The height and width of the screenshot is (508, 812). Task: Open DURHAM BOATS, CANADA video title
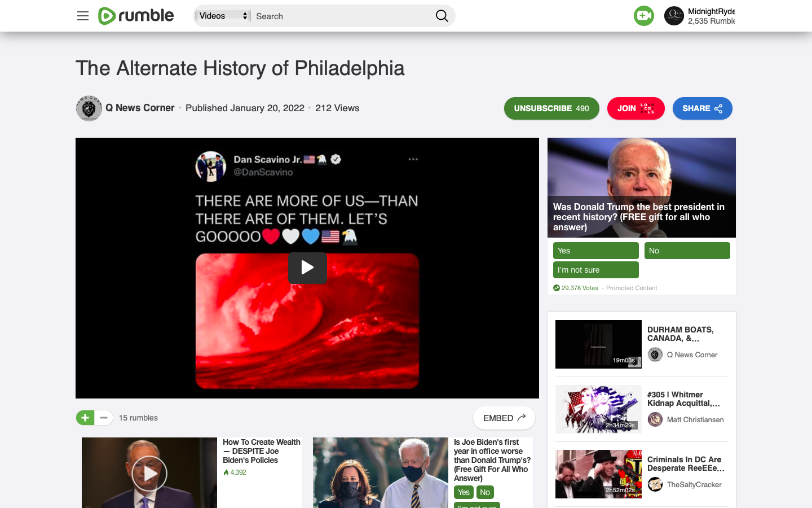pos(681,334)
